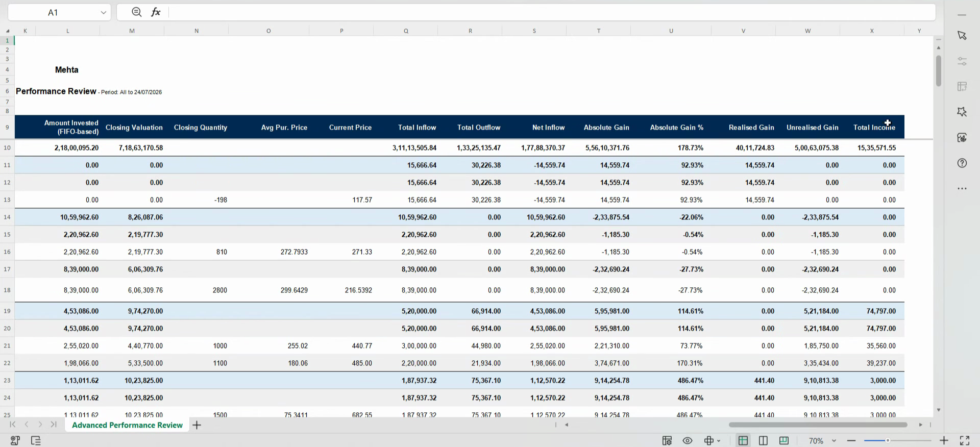
Task: Toggle eye protection mode icon
Action: tap(688, 440)
